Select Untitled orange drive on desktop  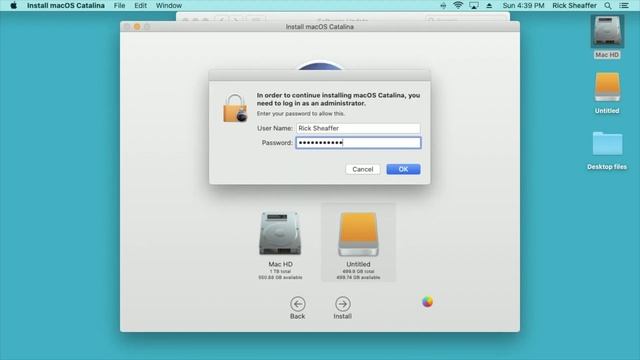[x=607, y=87]
